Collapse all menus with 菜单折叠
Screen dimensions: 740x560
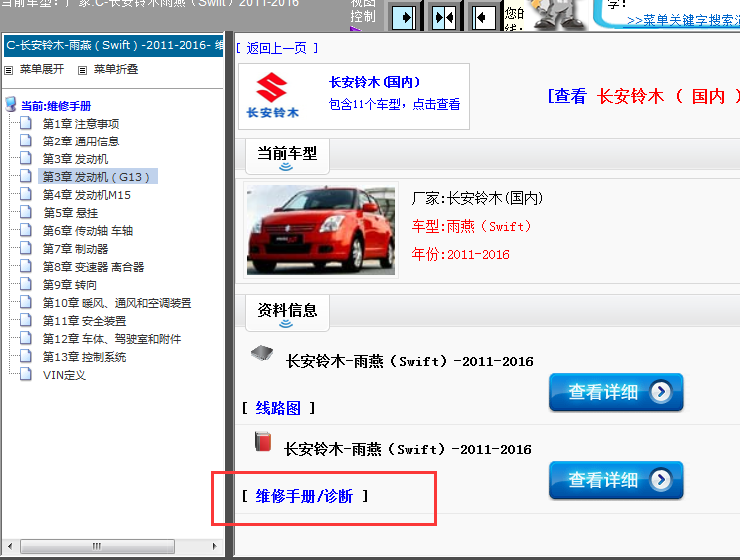(115, 69)
